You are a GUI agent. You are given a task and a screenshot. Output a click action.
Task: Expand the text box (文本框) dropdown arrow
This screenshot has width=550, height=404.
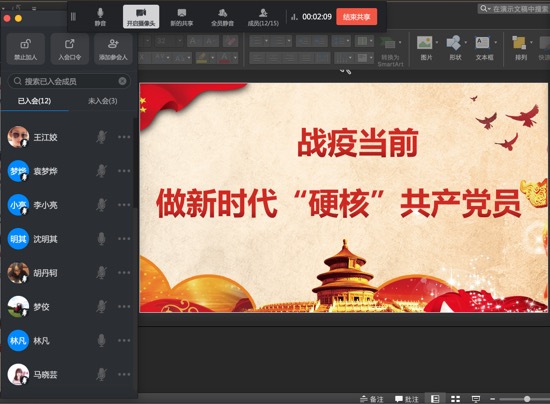tap(496, 43)
